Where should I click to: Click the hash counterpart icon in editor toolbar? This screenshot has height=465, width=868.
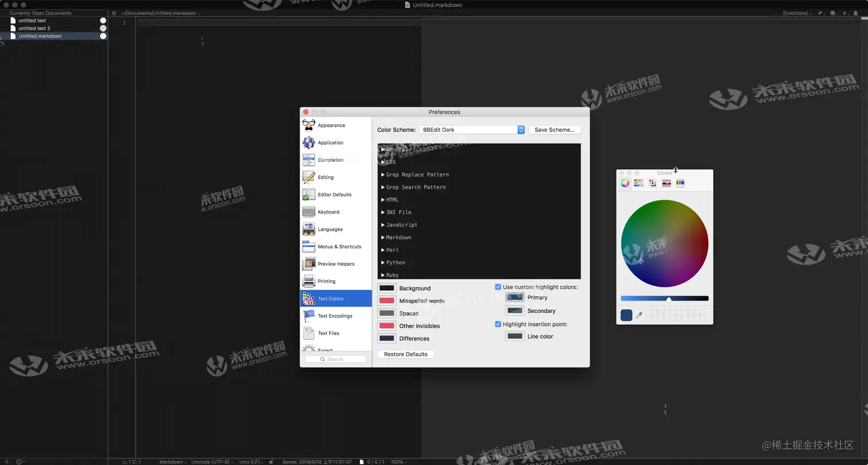(844, 13)
